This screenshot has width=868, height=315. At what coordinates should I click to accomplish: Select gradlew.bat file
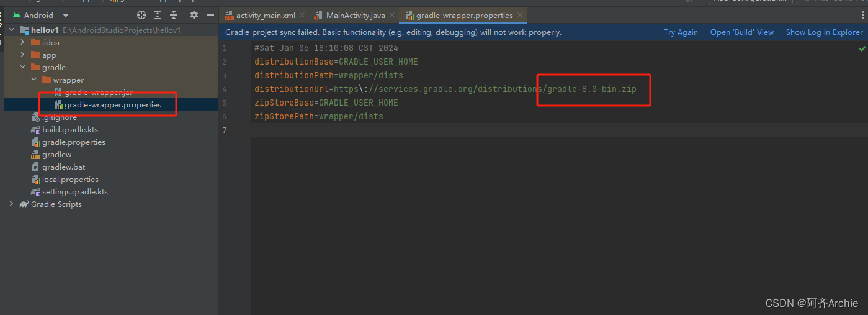tap(63, 167)
